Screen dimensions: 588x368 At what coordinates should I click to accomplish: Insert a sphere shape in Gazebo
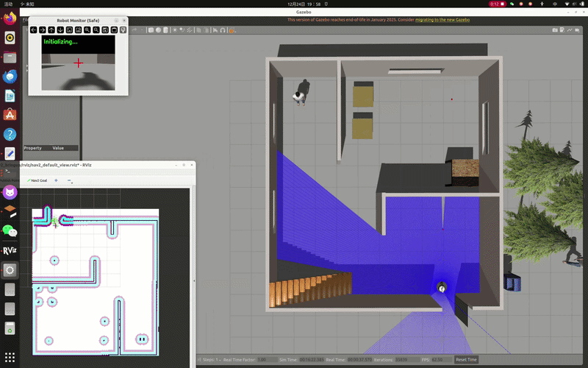[x=158, y=30]
